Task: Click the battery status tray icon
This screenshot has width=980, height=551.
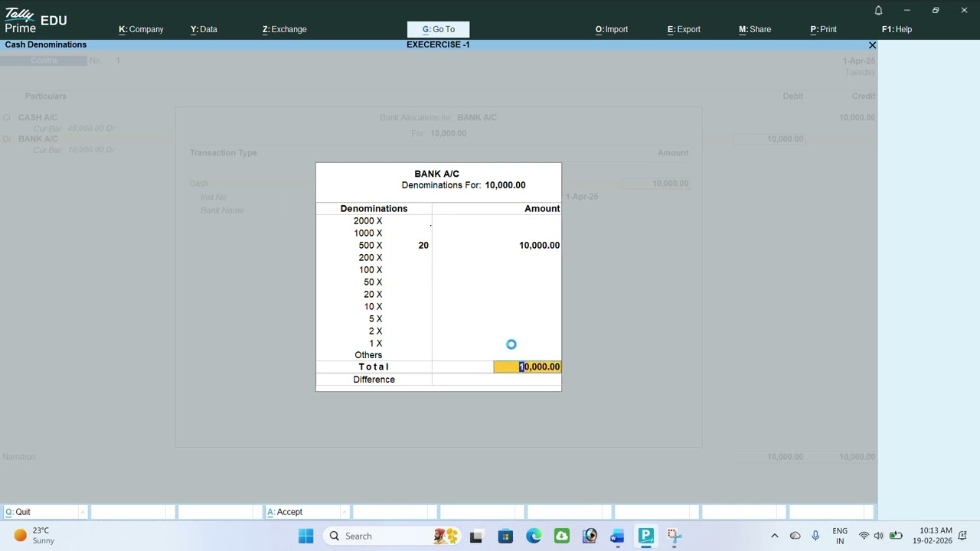Action: pyautogui.click(x=895, y=536)
